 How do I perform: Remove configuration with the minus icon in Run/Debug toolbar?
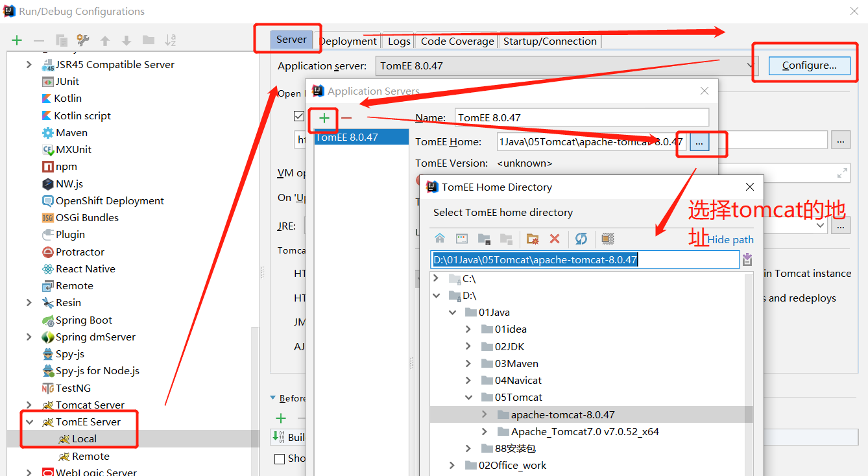pyautogui.click(x=39, y=40)
